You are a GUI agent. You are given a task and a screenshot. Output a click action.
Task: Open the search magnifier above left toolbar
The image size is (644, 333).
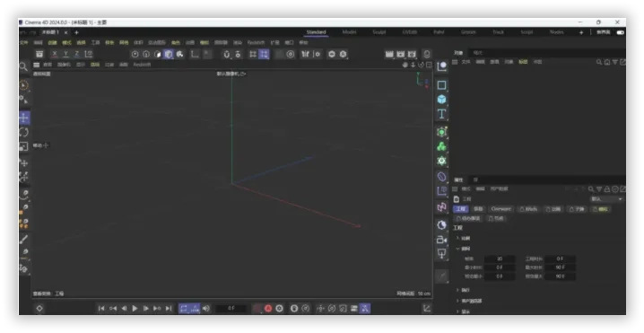[23, 66]
